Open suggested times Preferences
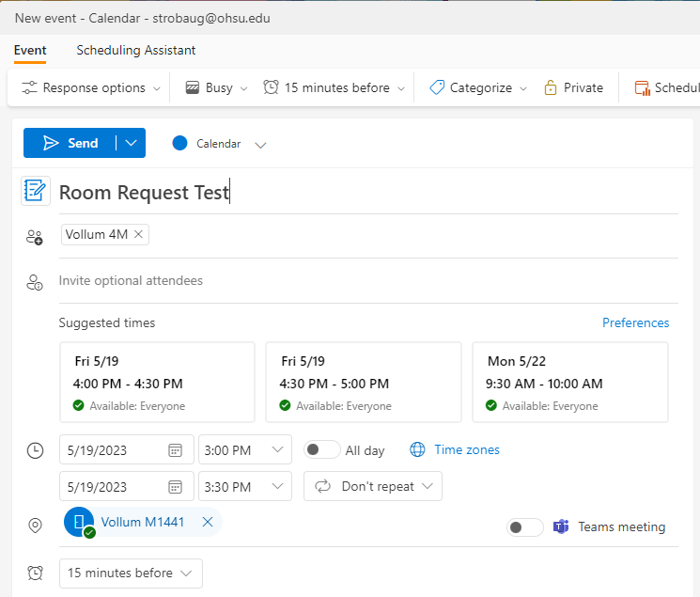Image resolution: width=700 pixels, height=597 pixels. coord(635,322)
